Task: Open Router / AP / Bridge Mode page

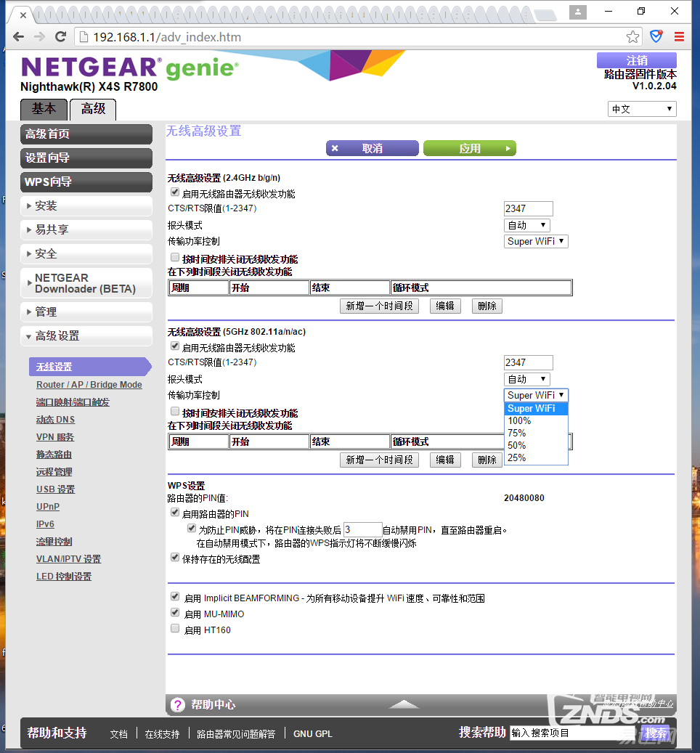Action: (89, 385)
